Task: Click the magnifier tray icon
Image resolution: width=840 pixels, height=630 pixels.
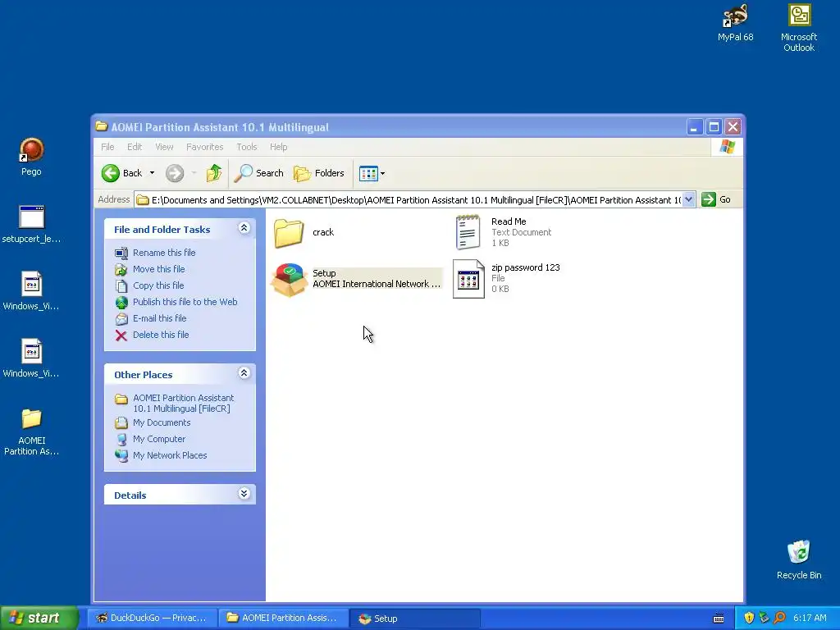Action: click(779, 619)
